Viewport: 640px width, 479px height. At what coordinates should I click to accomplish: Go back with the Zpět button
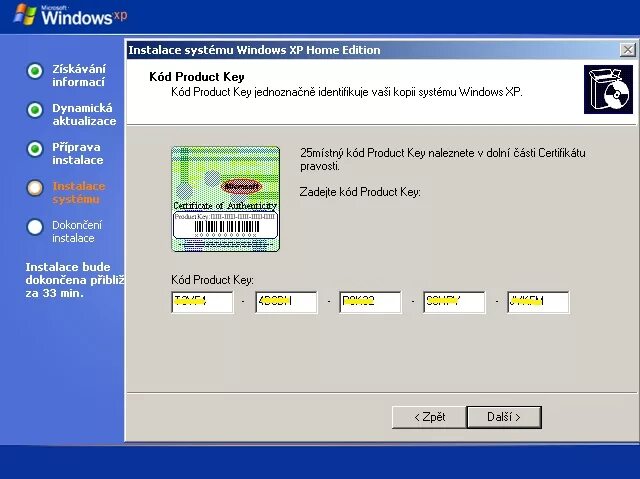point(429,417)
